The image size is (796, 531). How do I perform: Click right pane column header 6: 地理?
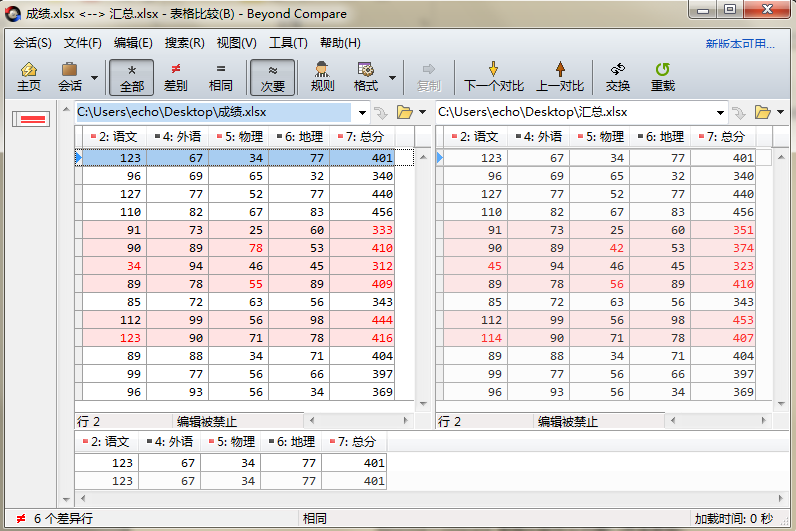point(660,137)
